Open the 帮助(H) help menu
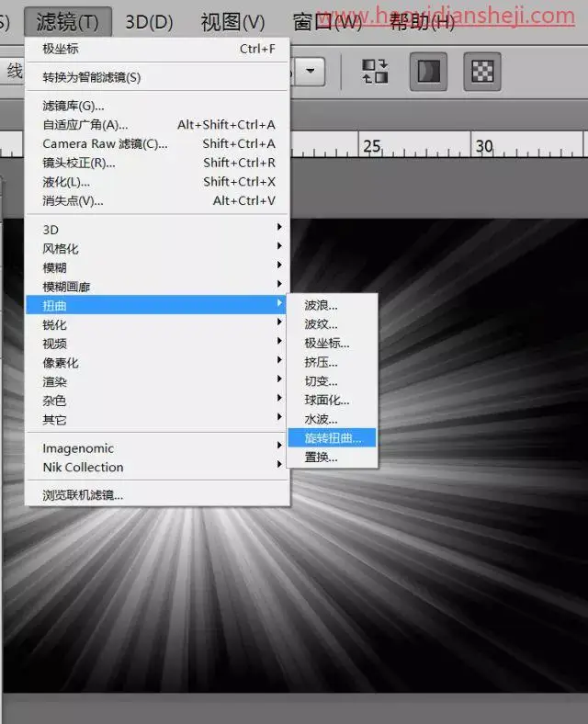 point(423,22)
